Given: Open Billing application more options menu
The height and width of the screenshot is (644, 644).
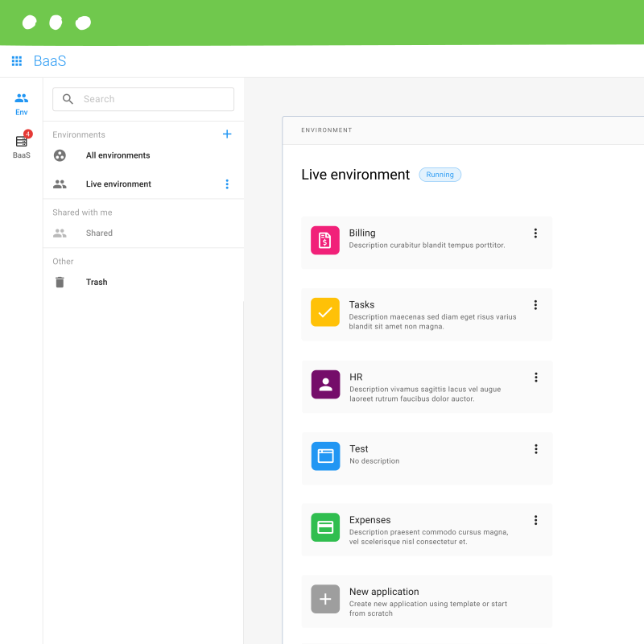Looking at the screenshot, I should pos(535,233).
